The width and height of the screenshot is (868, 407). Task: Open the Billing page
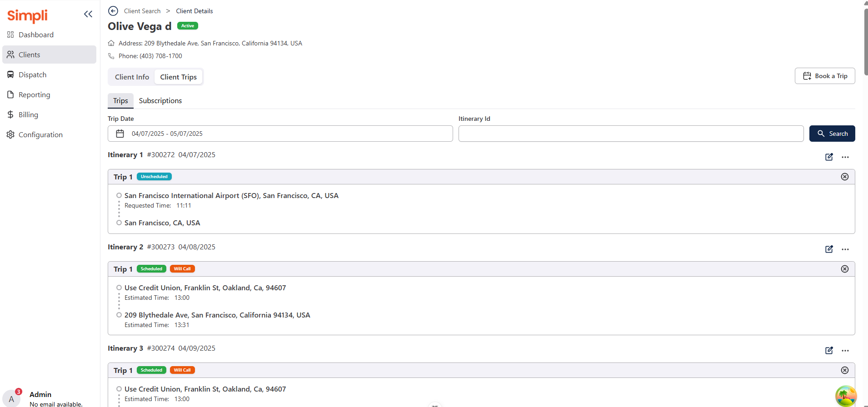pyautogui.click(x=28, y=114)
